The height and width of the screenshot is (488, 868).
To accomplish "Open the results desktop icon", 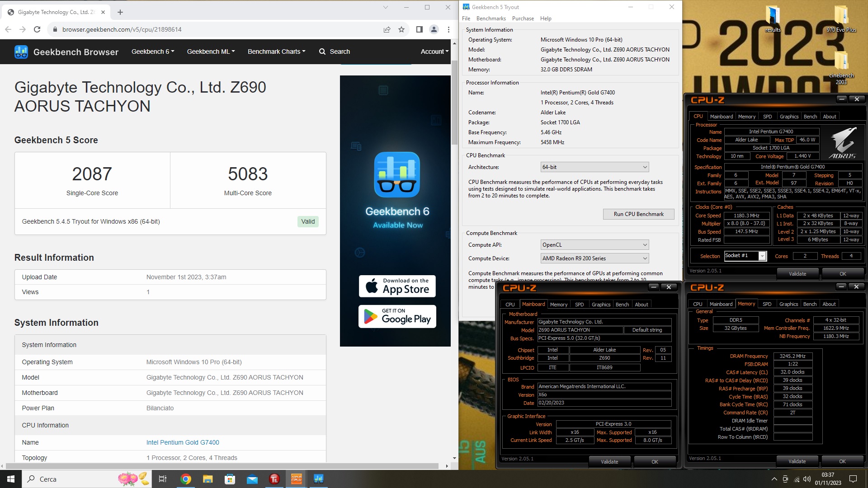I will click(773, 19).
